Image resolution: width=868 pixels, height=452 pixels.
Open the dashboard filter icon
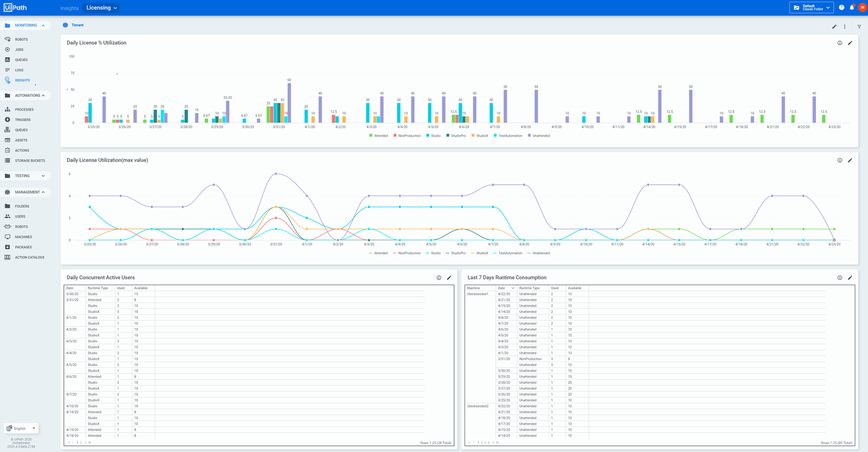[859, 27]
